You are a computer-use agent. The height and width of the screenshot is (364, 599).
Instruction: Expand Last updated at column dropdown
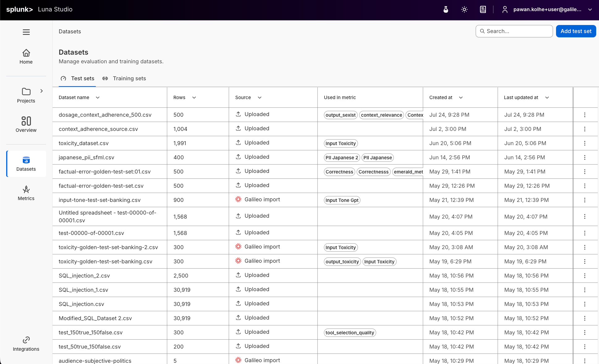(547, 98)
